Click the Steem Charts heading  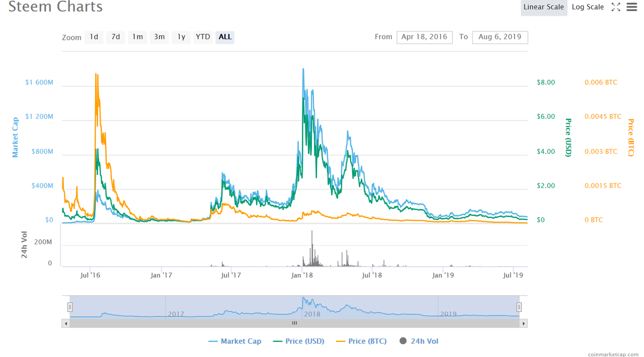coord(56,7)
